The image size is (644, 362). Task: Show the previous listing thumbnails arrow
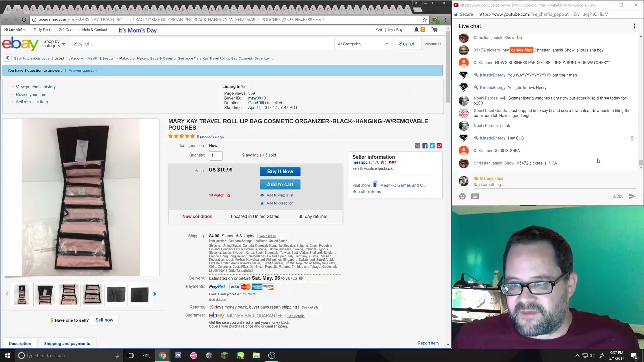(x=7, y=294)
